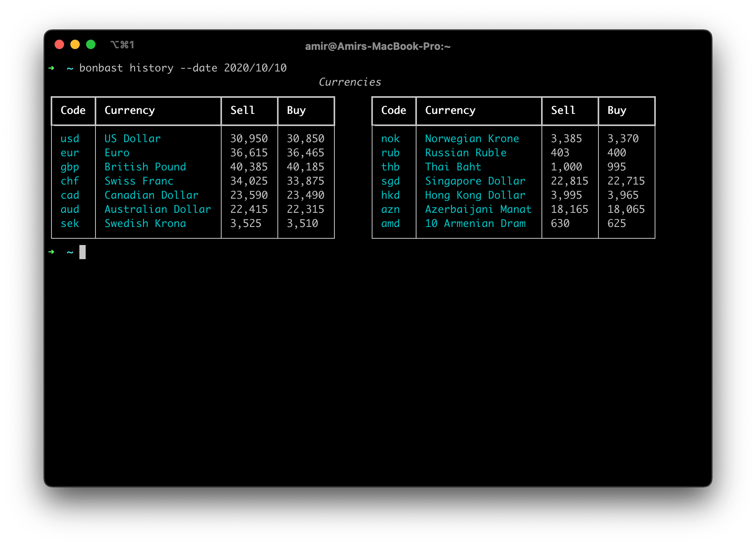Click the Thai Baht sell value 1,000
Screen dimensions: 756x545
pyautogui.click(x=567, y=167)
